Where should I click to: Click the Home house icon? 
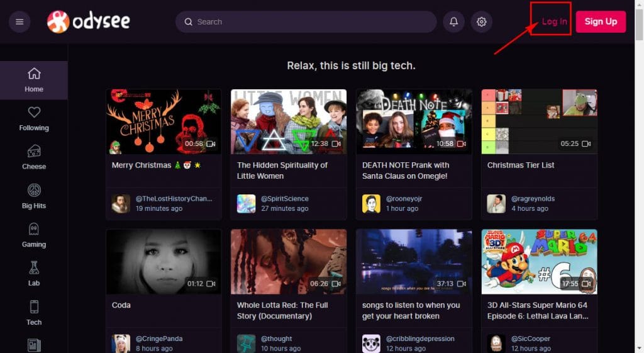point(34,74)
